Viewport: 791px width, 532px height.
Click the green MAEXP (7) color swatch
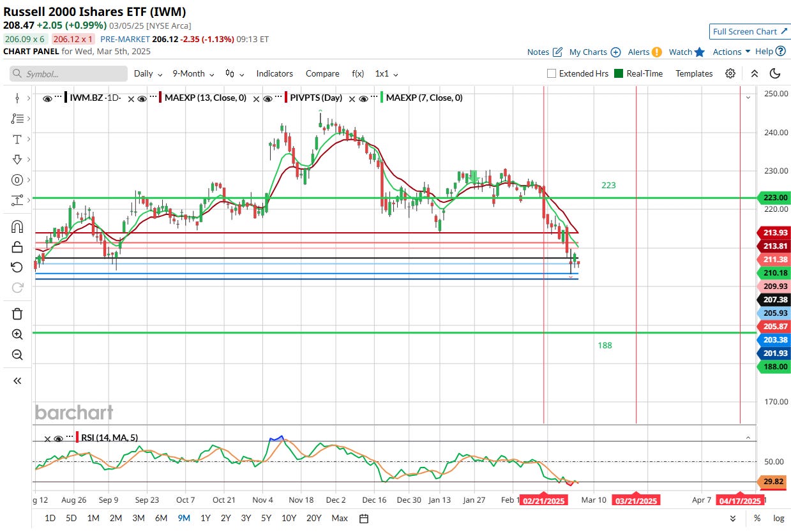coord(382,98)
